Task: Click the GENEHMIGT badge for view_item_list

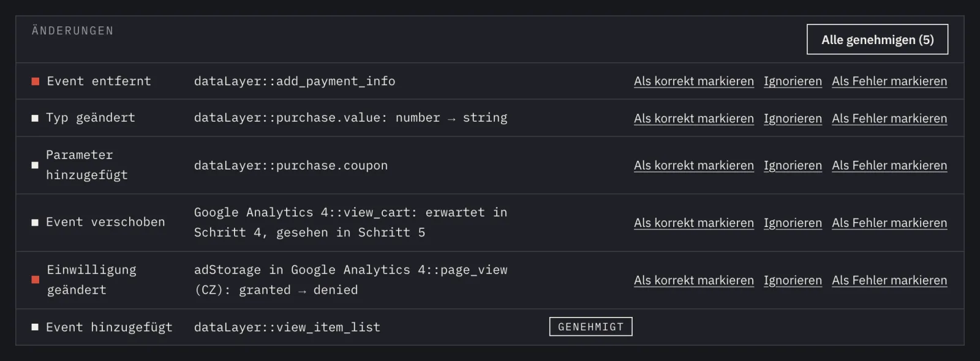Action: coord(590,327)
